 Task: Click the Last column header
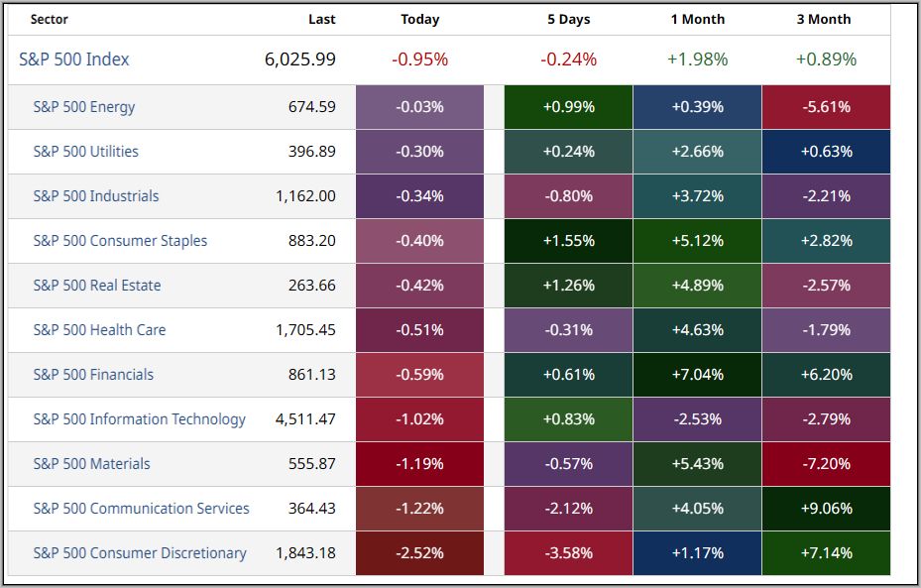click(x=321, y=19)
